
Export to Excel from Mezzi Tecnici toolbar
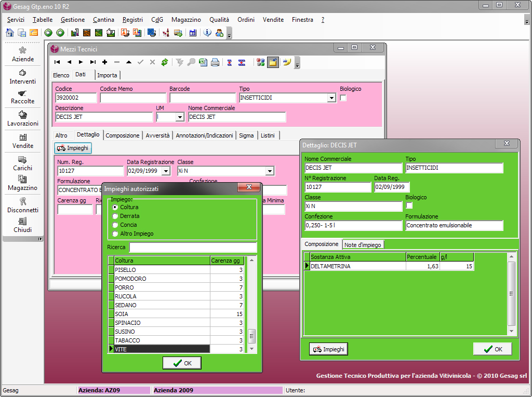[203, 62]
